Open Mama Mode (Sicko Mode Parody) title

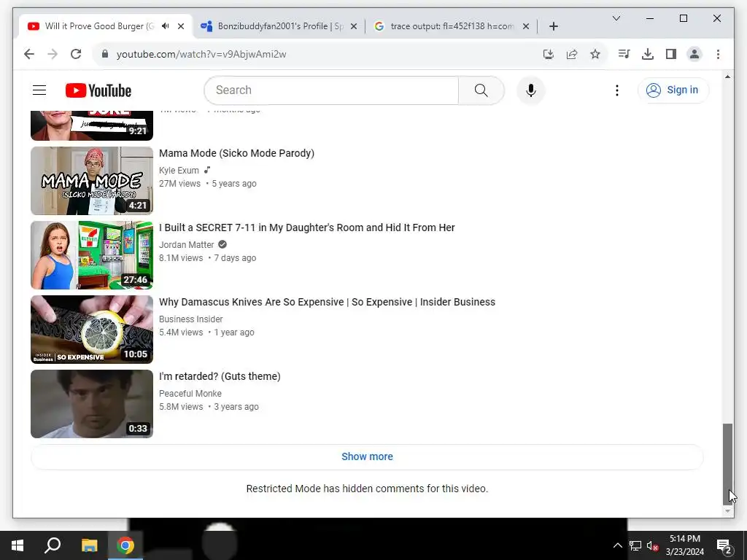tap(237, 153)
